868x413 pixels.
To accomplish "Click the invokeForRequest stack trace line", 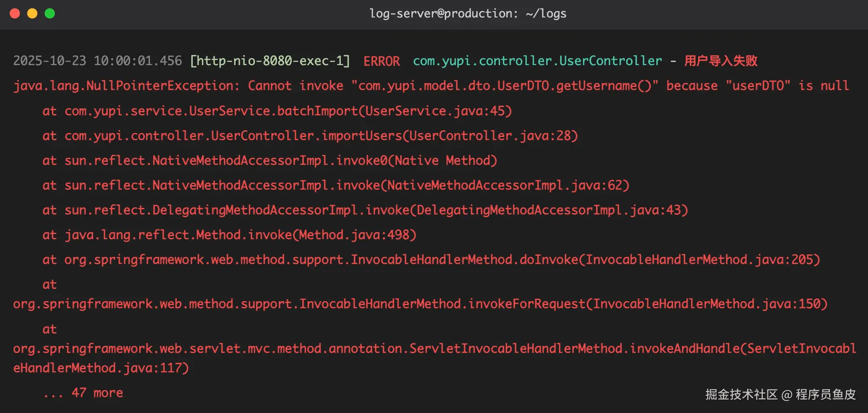I will point(420,304).
